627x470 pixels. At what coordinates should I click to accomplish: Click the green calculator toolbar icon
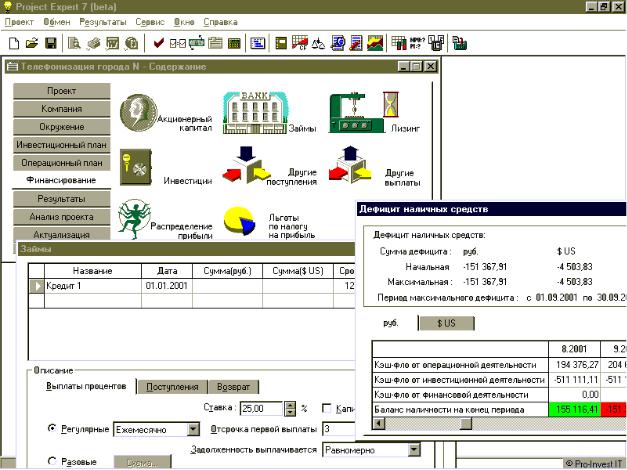coord(234,43)
